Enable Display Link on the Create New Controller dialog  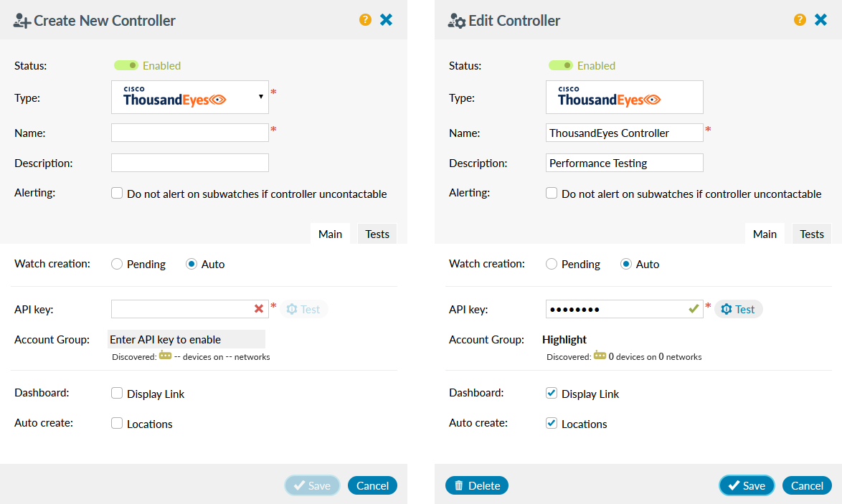point(116,393)
